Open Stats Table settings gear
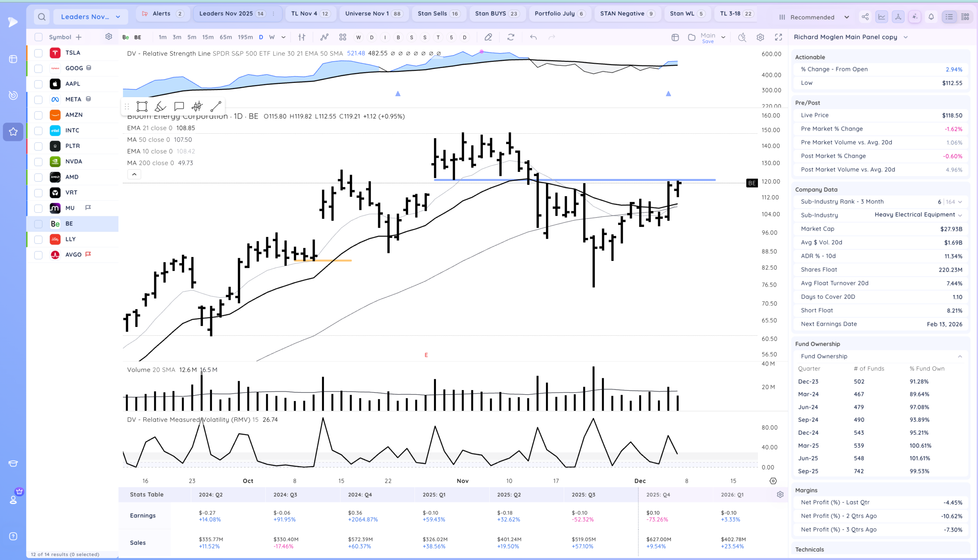The height and width of the screenshot is (560, 978). click(780, 495)
